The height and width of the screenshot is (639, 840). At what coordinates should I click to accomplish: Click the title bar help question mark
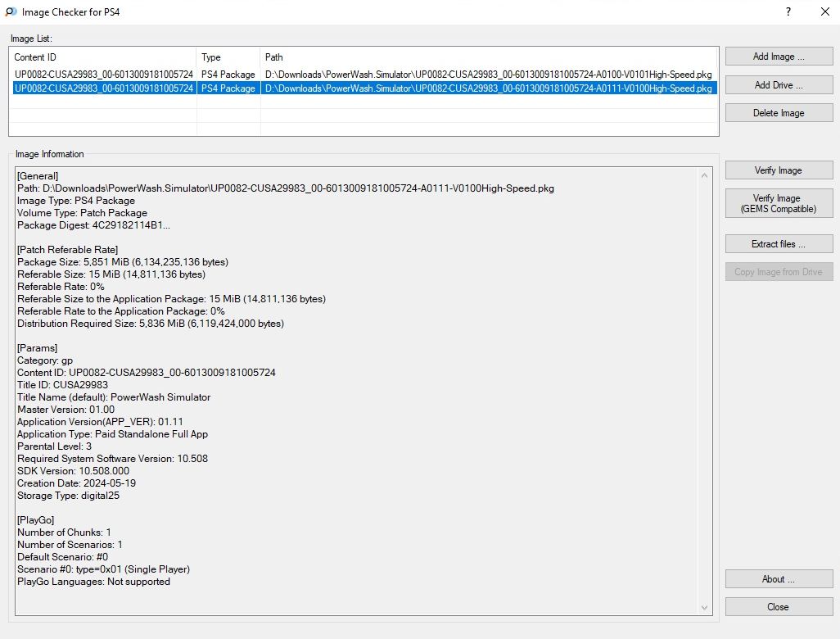(x=788, y=11)
